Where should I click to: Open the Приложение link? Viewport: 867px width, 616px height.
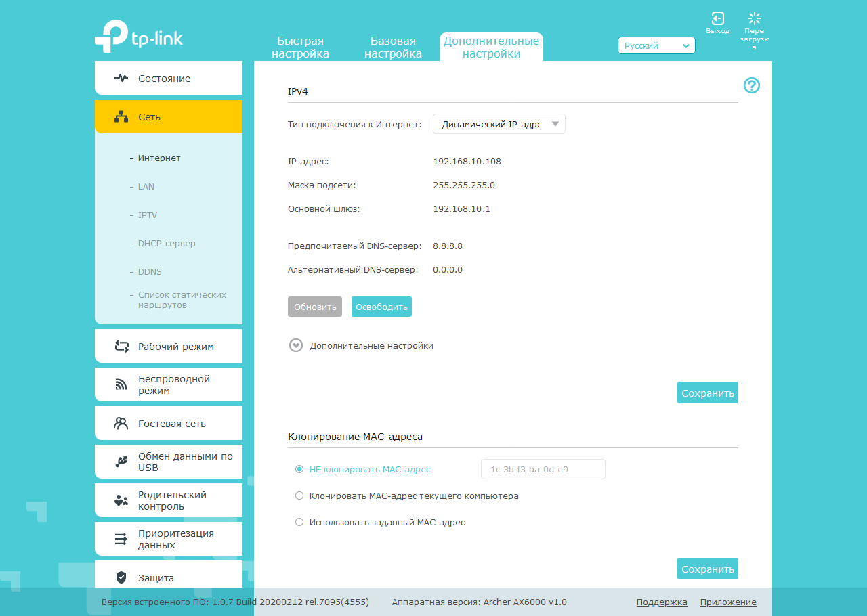pyautogui.click(x=728, y=602)
